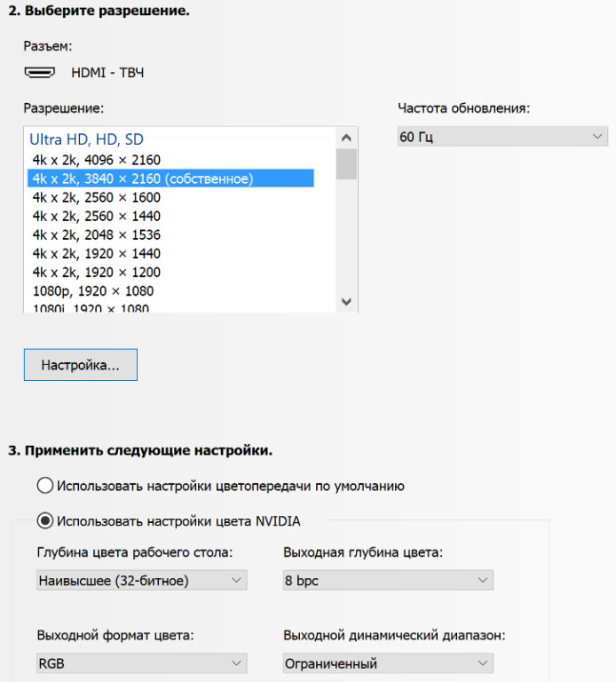Open the RGB output color format dropdown
The width and height of the screenshot is (616, 682).
pyautogui.click(x=141, y=663)
